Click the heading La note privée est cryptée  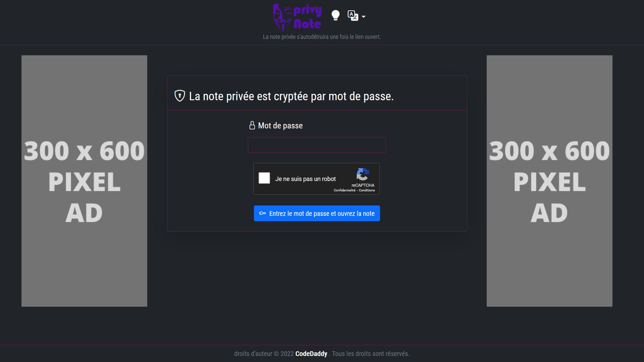(x=291, y=97)
